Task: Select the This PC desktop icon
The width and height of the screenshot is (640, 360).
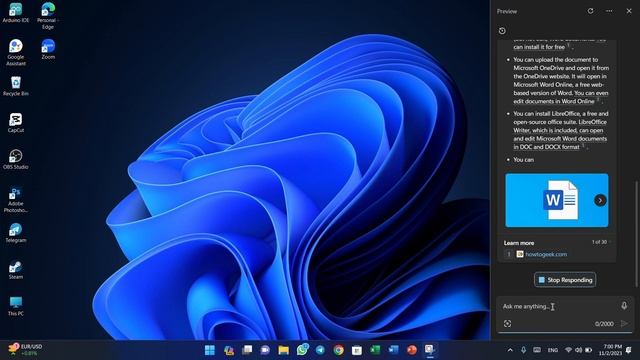Action: [x=16, y=306]
